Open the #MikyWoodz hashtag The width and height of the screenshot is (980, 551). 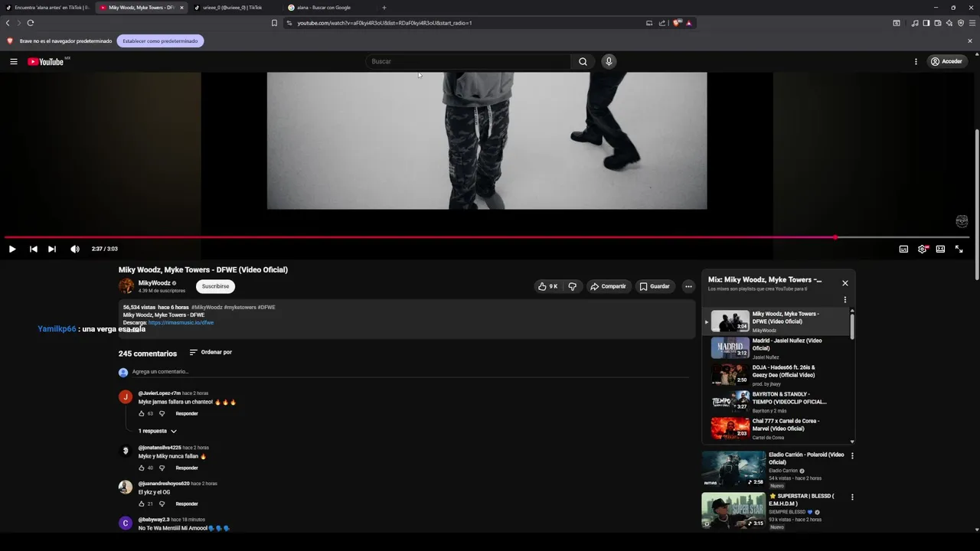click(207, 307)
